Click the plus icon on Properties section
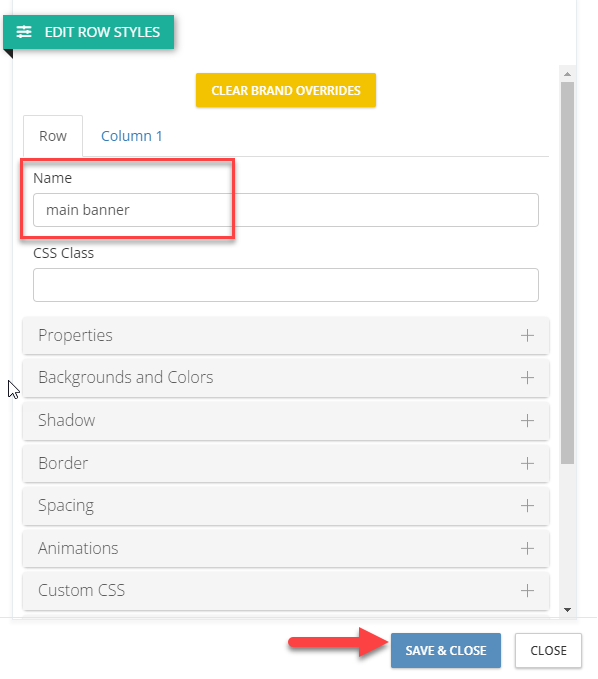Screen dimensions: 598x679 click(527, 336)
